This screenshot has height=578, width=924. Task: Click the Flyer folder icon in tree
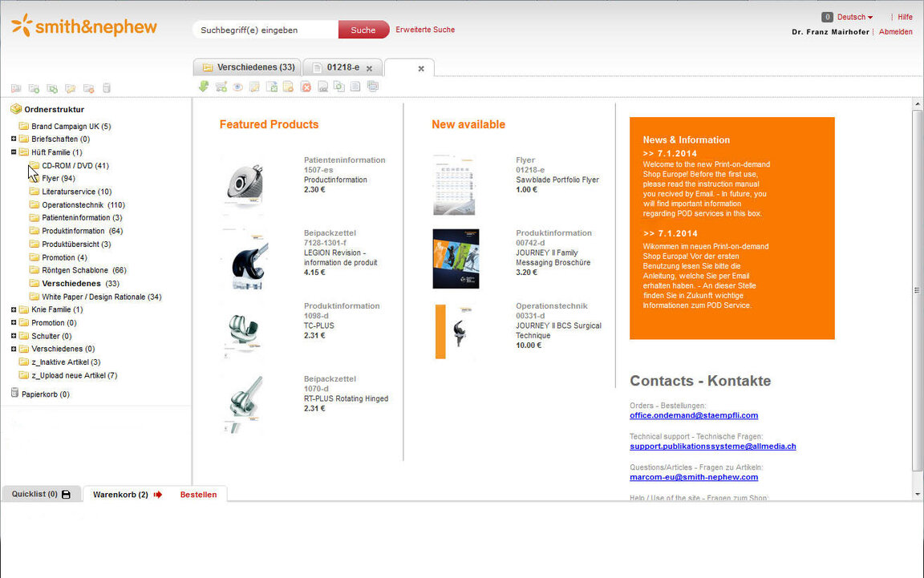coord(34,179)
